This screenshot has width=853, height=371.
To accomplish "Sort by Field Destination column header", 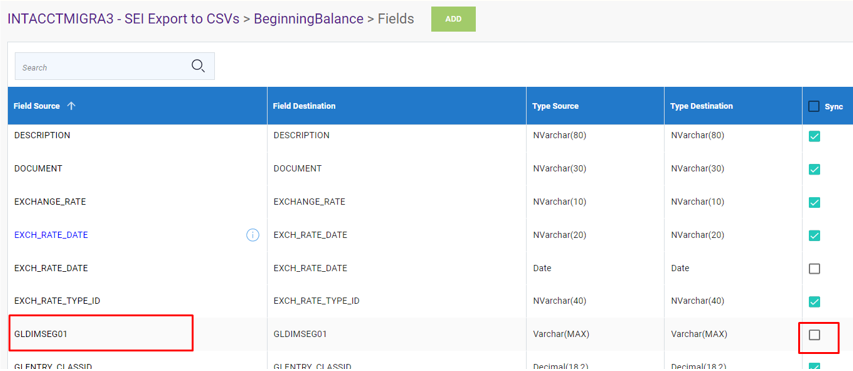I will pos(304,106).
